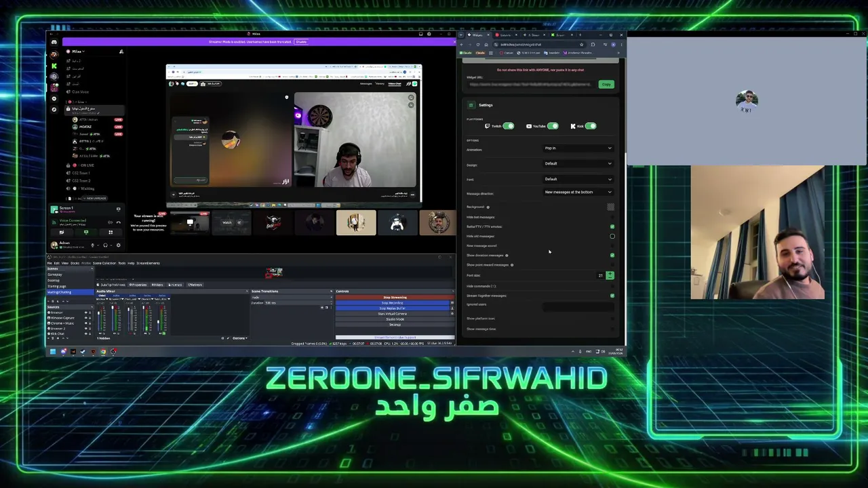Click Properties button in OBS source toolbar
The image size is (868, 488).
[x=138, y=285]
